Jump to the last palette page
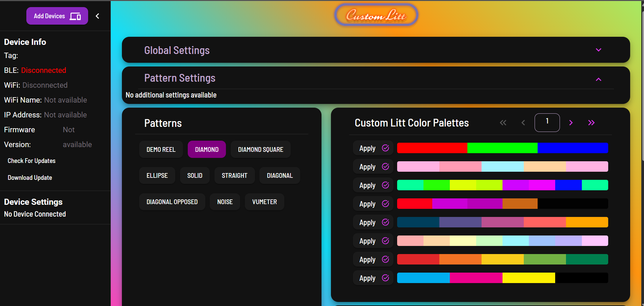644x306 pixels. pos(591,123)
